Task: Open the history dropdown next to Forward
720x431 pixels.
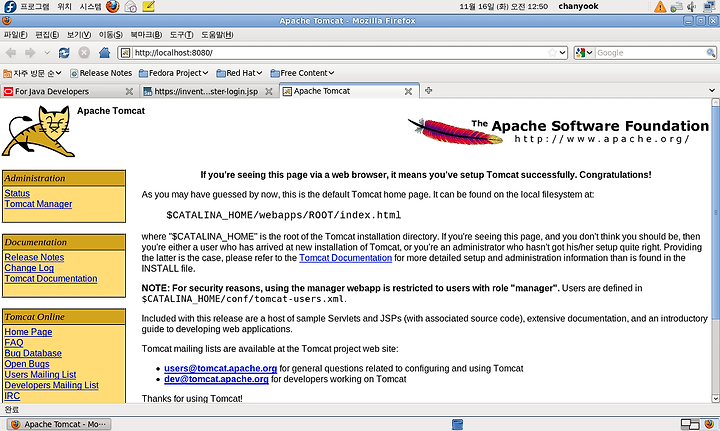Action: [47, 53]
